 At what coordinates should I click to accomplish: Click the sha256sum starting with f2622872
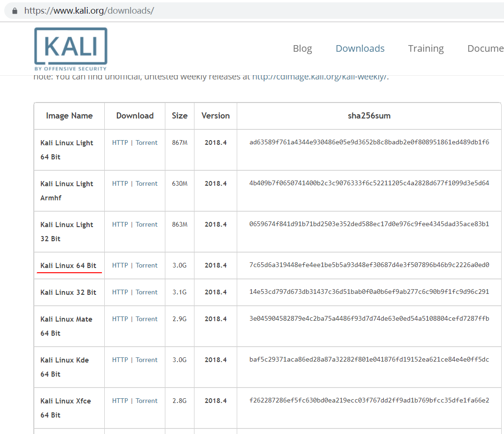369,400
